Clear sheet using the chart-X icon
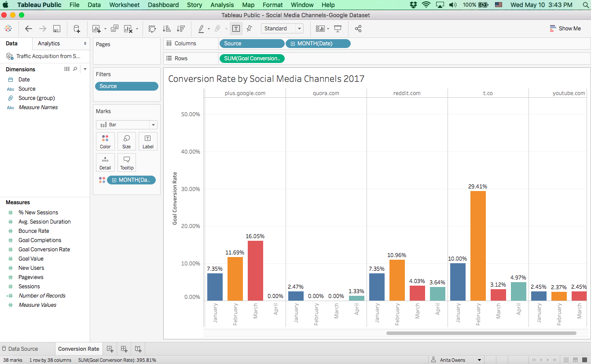This screenshot has height=364, width=591. coord(128,29)
